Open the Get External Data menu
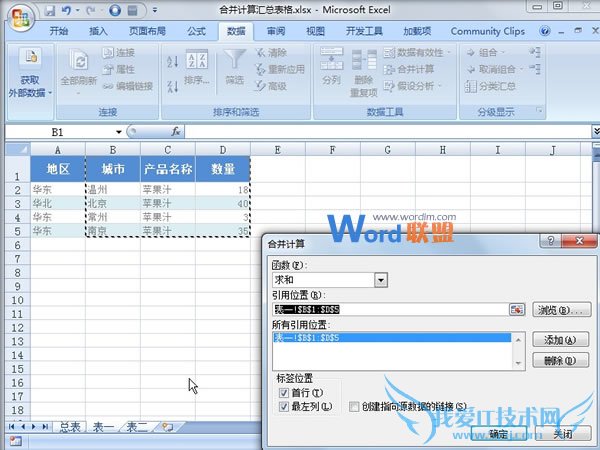 pos(29,73)
